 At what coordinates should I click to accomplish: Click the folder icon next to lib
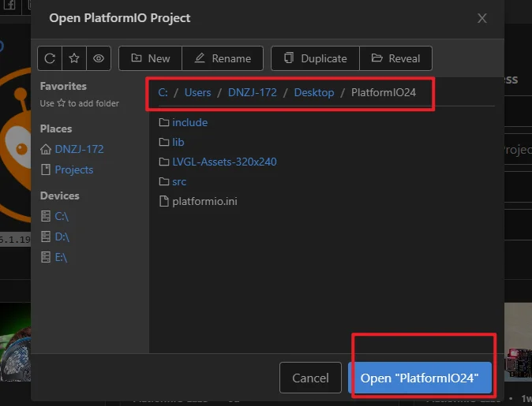(x=164, y=142)
